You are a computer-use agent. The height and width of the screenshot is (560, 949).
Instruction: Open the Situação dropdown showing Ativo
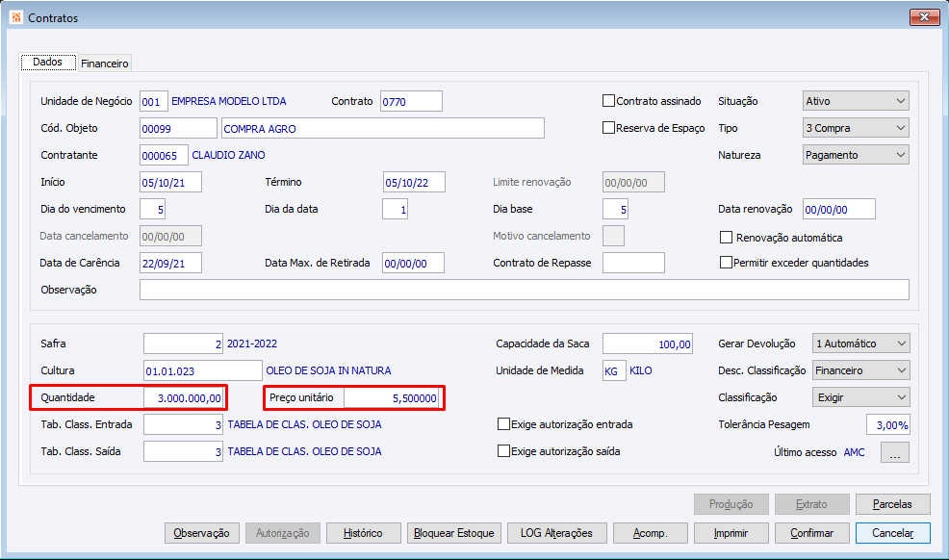click(x=856, y=101)
